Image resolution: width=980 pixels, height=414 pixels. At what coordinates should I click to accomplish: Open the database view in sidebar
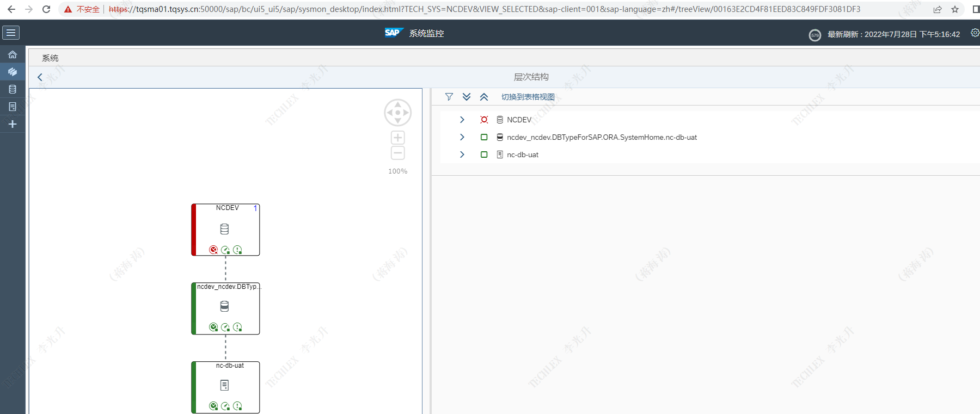tap(13, 89)
